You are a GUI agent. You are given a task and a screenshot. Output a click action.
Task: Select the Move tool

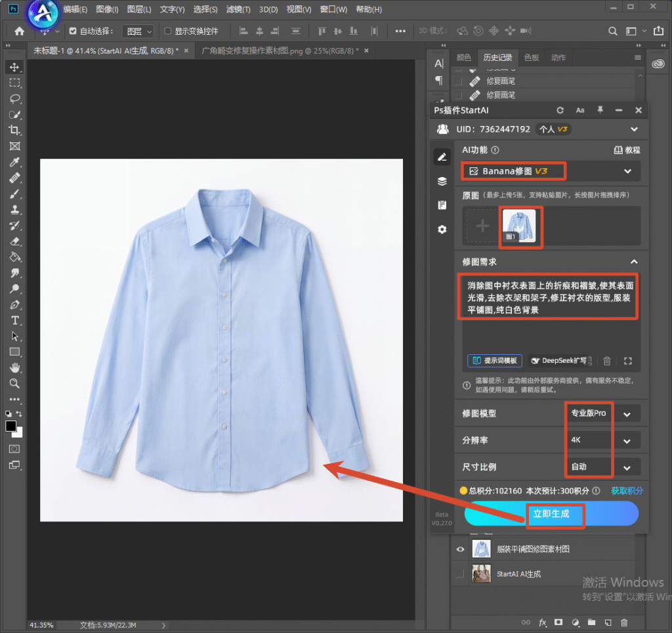[14, 68]
